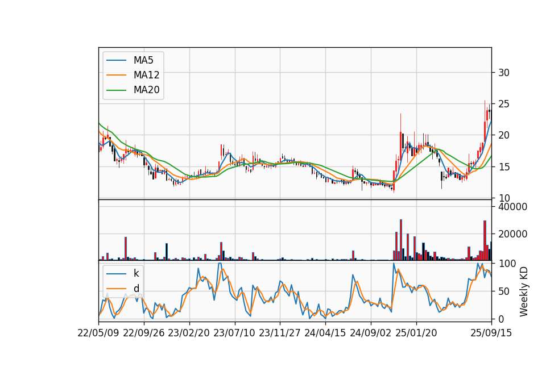The width and height of the screenshot is (546, 392).
Task: Click the 25/01/20 date label
Action: tap(416, 333)
